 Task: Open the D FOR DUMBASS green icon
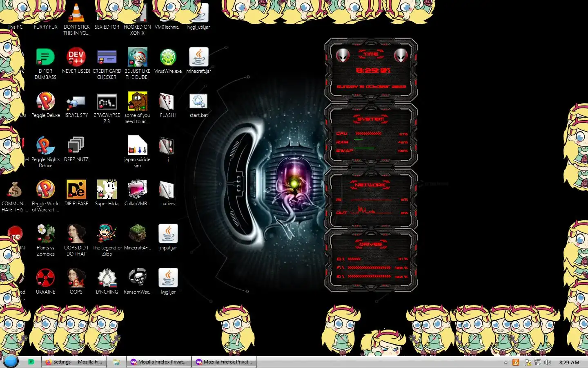coord(45,63)
